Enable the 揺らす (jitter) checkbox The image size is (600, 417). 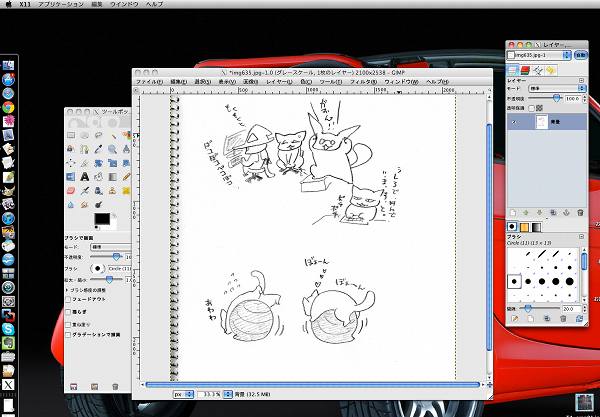click(68, 312)
